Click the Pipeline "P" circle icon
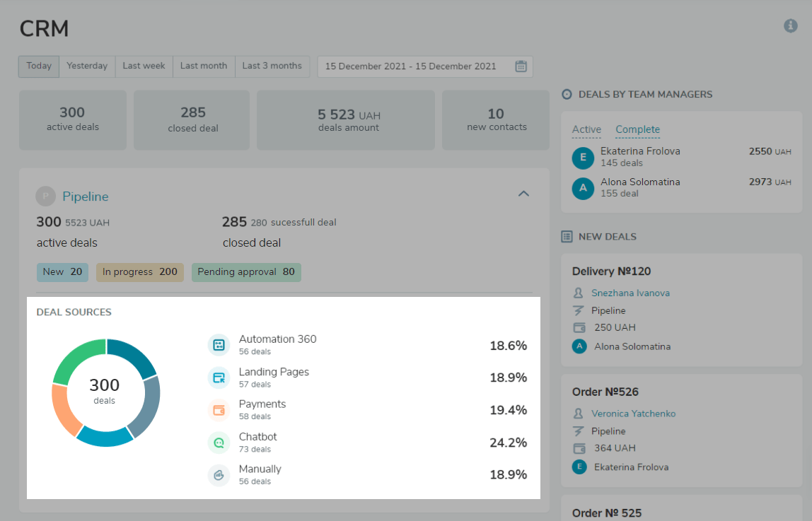 click(x=45, y=196)
